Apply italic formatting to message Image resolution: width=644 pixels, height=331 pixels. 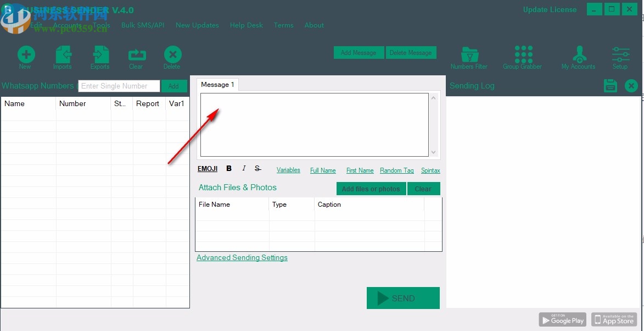244,168
